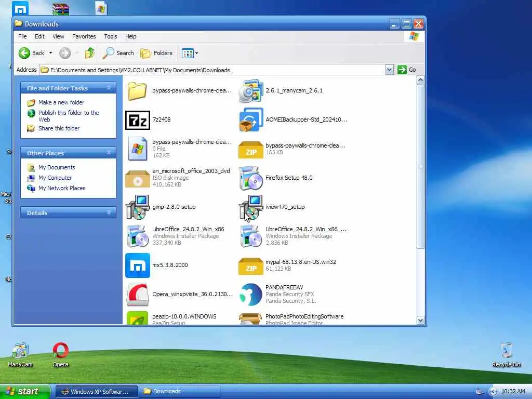Open the View menu
Screen dimensions: 532x399
(58, 36)
